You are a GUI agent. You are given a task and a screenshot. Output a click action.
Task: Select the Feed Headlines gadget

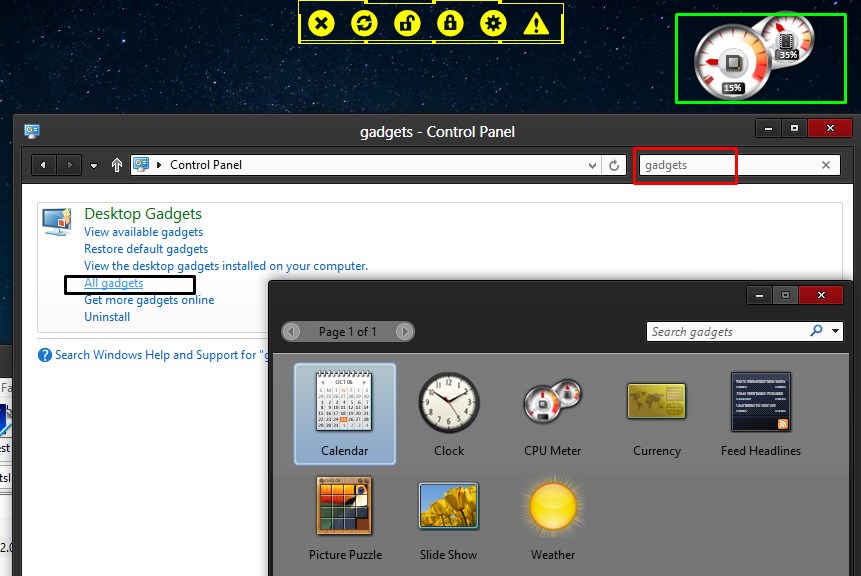[761, 414]
